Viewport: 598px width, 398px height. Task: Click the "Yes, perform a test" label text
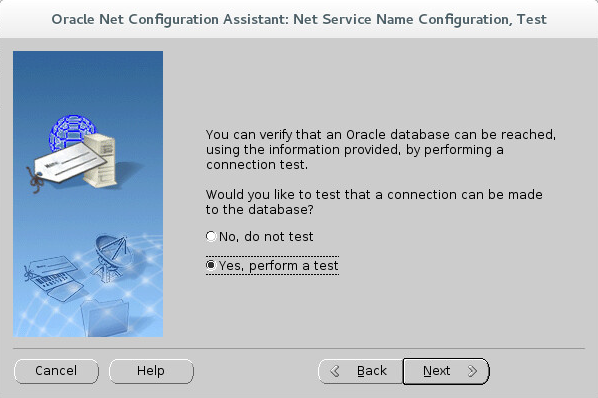(x=278, y=266)
